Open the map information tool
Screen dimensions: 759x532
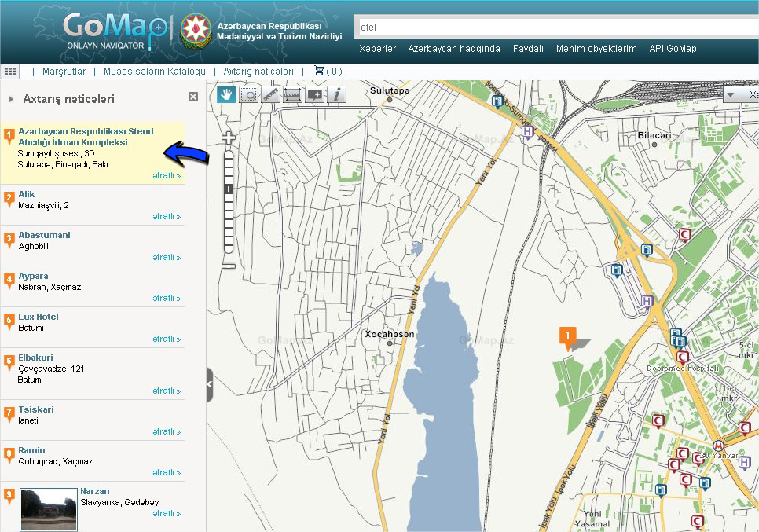tap(336, 94)
